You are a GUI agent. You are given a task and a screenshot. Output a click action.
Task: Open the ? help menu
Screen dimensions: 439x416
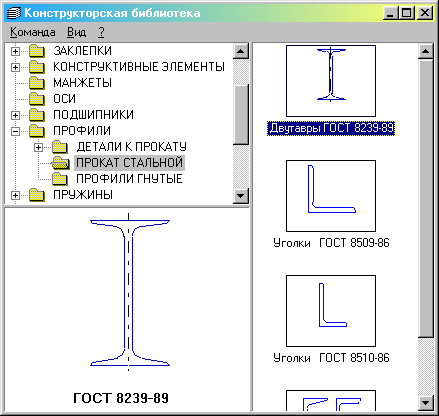(101, 32)
